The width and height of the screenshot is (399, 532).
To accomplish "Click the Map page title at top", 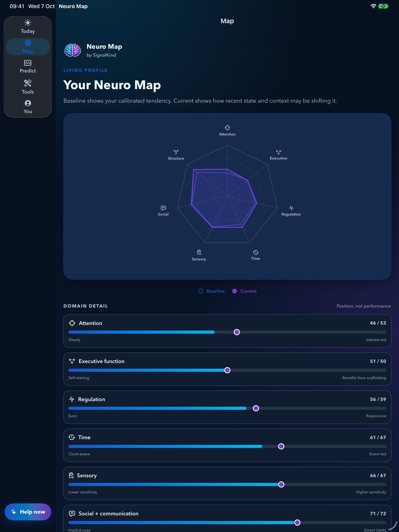I will click(227, 21).
